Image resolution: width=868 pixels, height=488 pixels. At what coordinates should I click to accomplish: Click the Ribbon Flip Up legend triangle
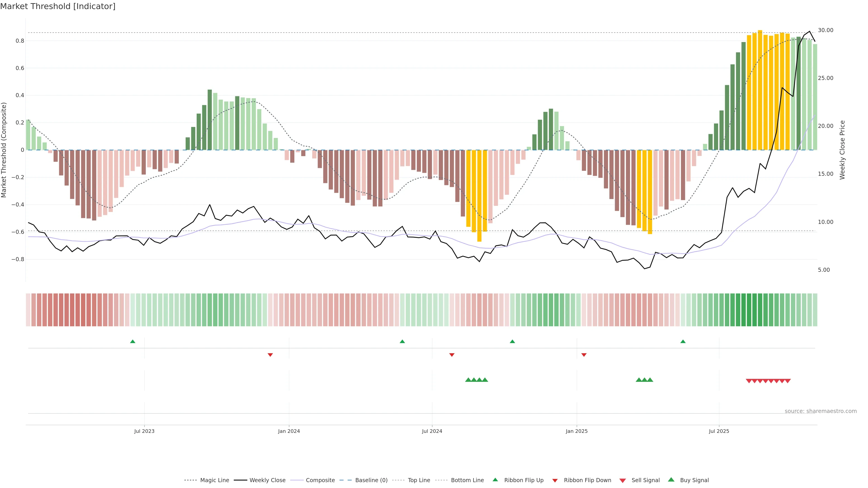[495, 480]
